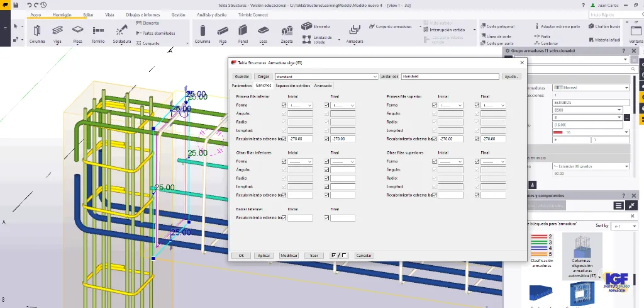Viewport: 644px width, 308px height.
Task: Click Interrupción vertido command
Action: click(443, 30)
